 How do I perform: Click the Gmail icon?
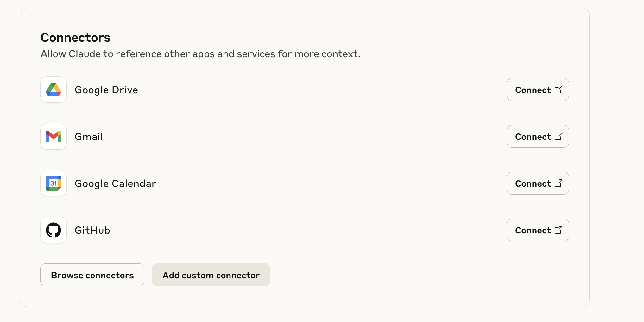coord(53,136)
